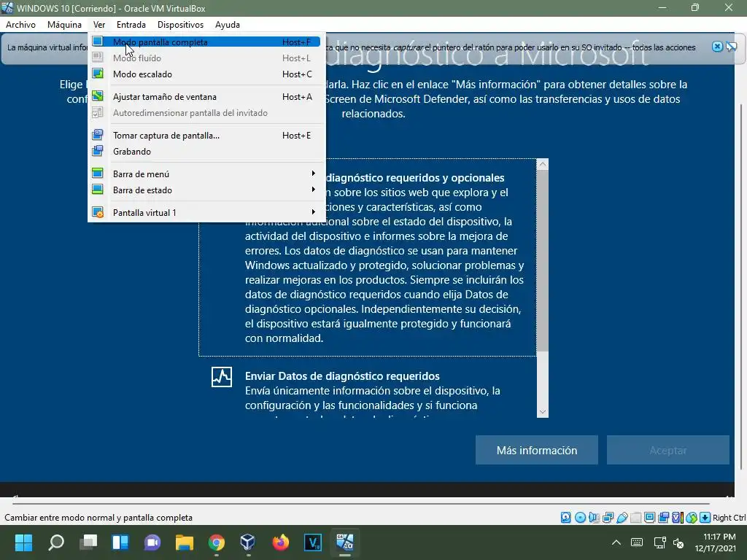Dismiss the mouse integration notification with X icon

[x=717, y=47]
